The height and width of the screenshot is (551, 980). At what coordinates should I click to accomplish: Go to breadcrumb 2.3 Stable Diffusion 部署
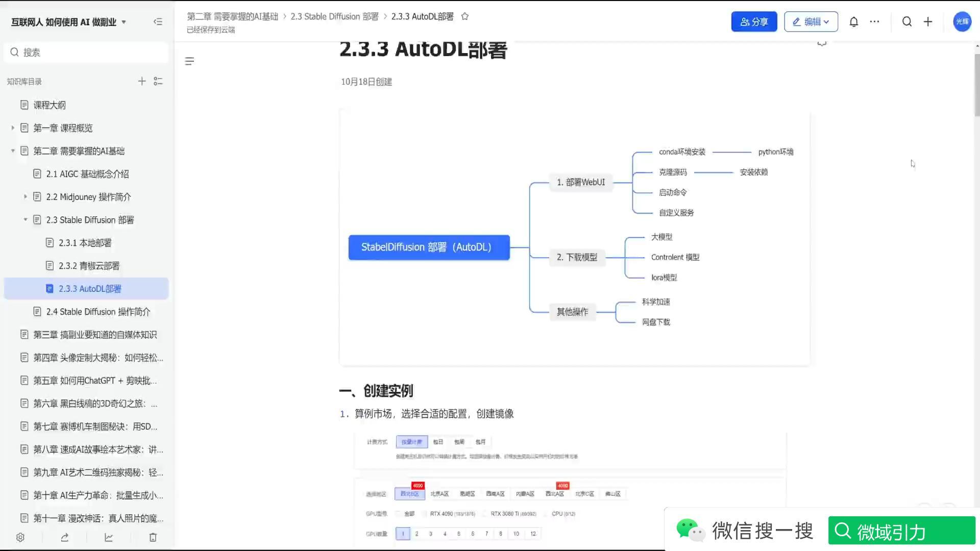[334, 16]
